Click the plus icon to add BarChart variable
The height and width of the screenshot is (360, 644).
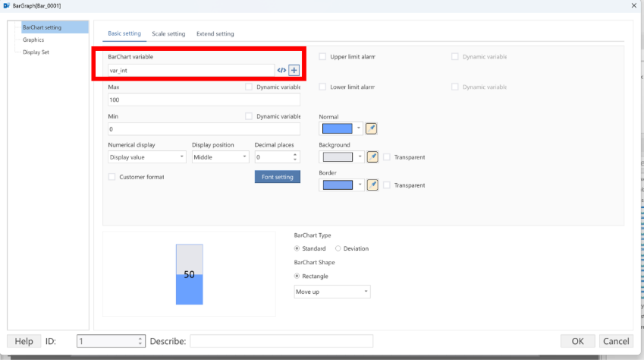[x=294, y=71]
